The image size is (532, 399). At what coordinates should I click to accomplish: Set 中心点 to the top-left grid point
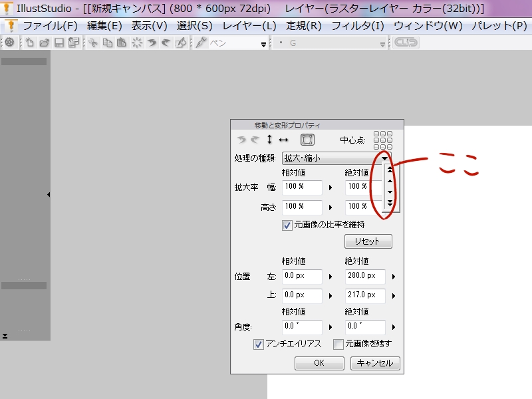[376, 134]
